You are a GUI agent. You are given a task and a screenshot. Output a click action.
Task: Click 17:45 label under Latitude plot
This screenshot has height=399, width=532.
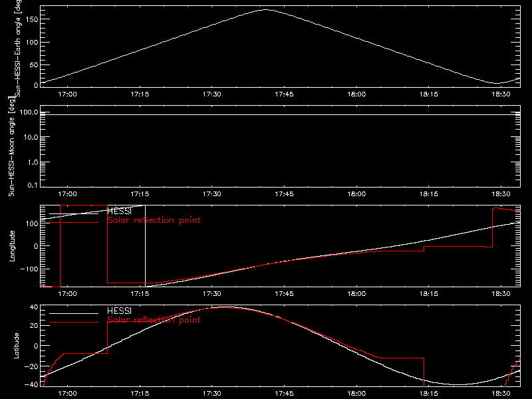coord(285,394)
